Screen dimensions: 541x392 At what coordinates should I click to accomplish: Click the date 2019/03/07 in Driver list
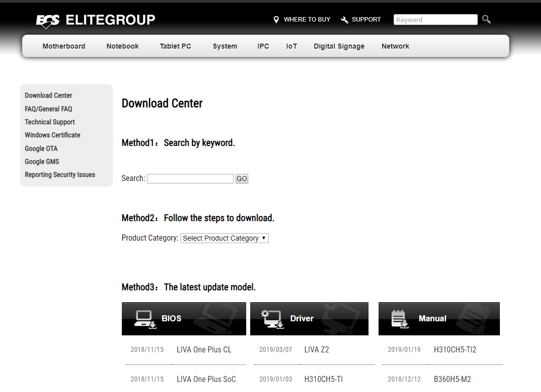click(275, 350)
